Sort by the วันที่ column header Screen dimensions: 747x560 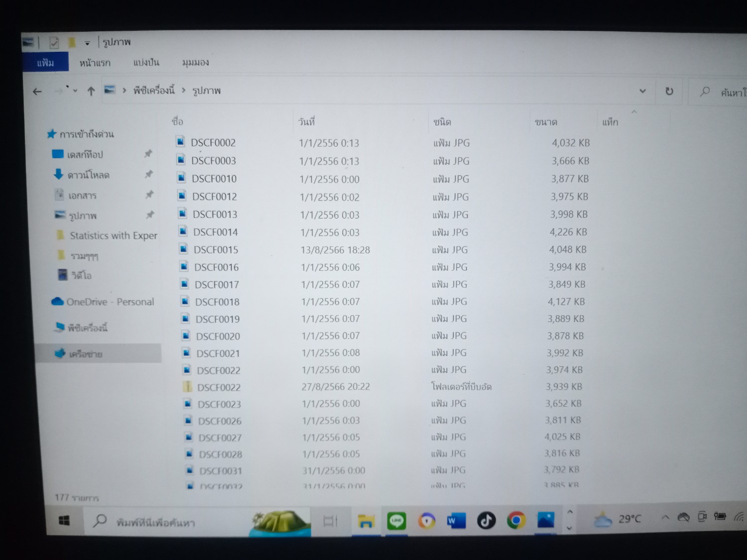[x=306, y=121]
